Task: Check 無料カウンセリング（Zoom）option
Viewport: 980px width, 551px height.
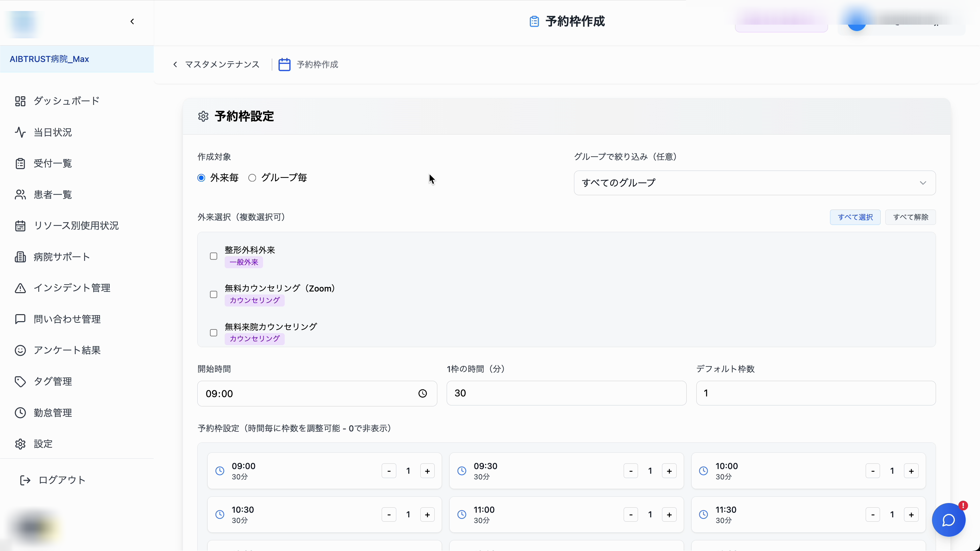Action: point(213,294)
